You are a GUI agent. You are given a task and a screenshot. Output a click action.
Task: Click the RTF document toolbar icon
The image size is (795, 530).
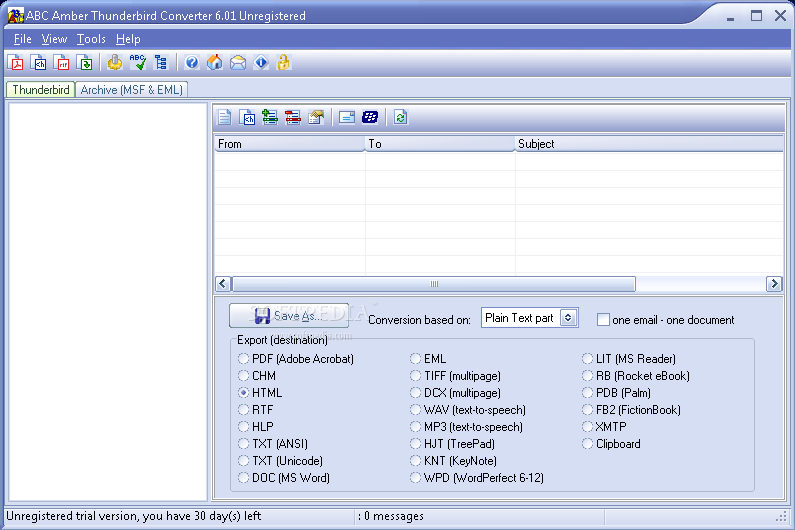(62, 62)
